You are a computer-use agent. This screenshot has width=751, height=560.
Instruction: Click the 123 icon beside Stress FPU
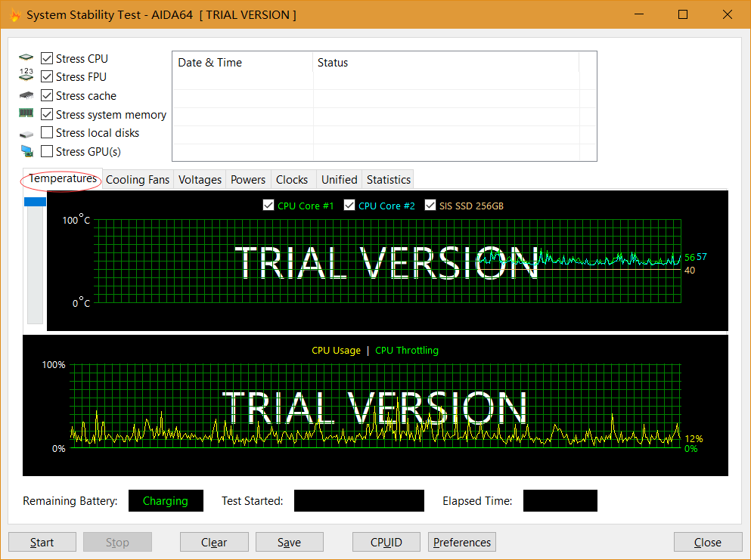[x=26, y=76]
